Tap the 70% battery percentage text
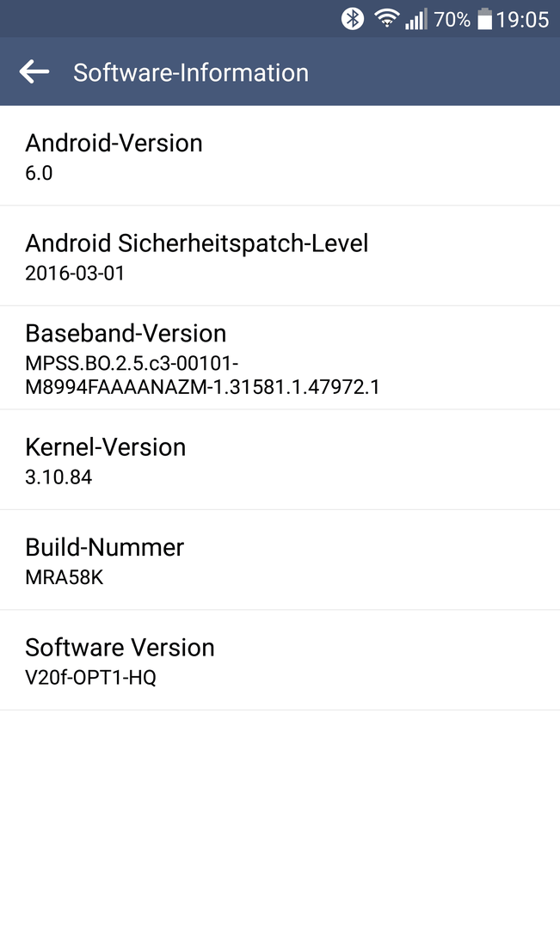 452,20
